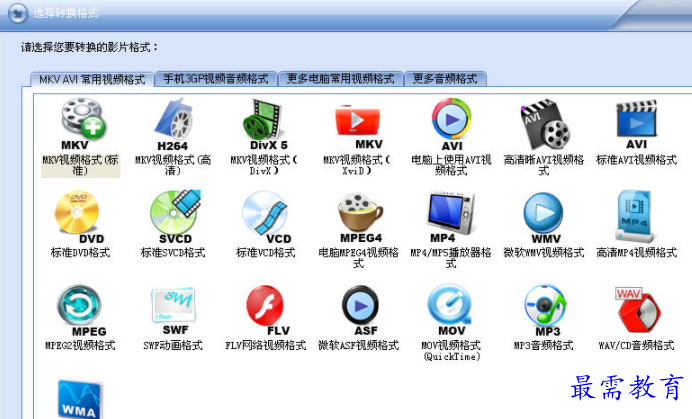Click the MPEG2视频格式 label
The width and height of the screenshot is (692, 419).
coord(80,345)
